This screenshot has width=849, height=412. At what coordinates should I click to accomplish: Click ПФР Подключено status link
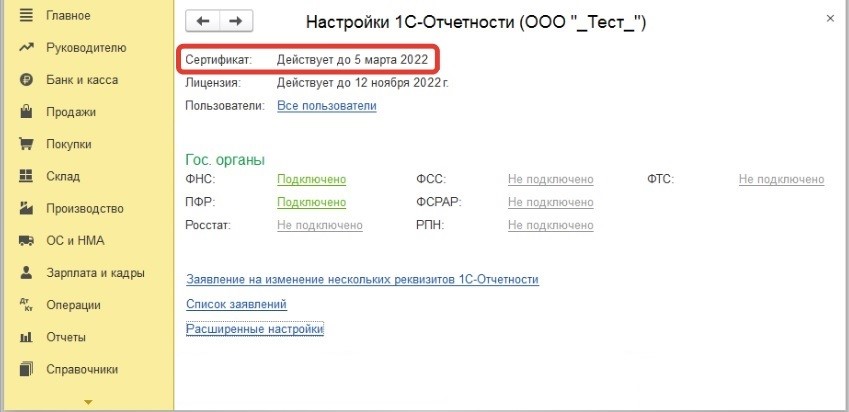click(311, 202)
